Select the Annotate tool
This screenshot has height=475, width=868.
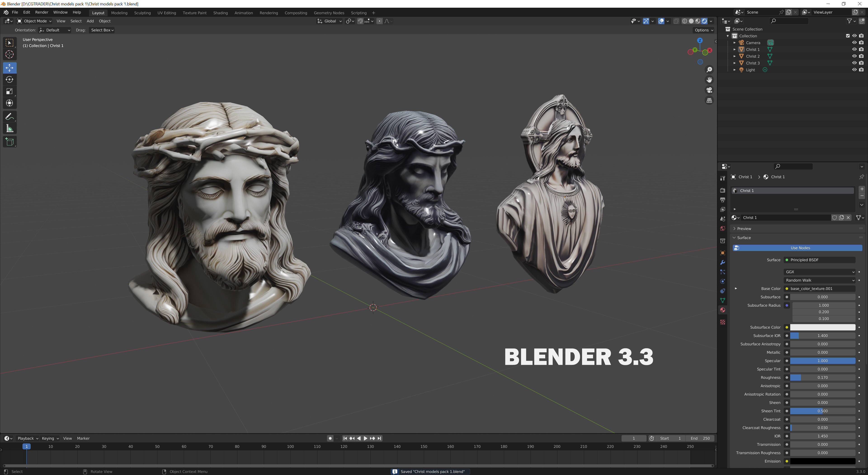click(9, 117)
